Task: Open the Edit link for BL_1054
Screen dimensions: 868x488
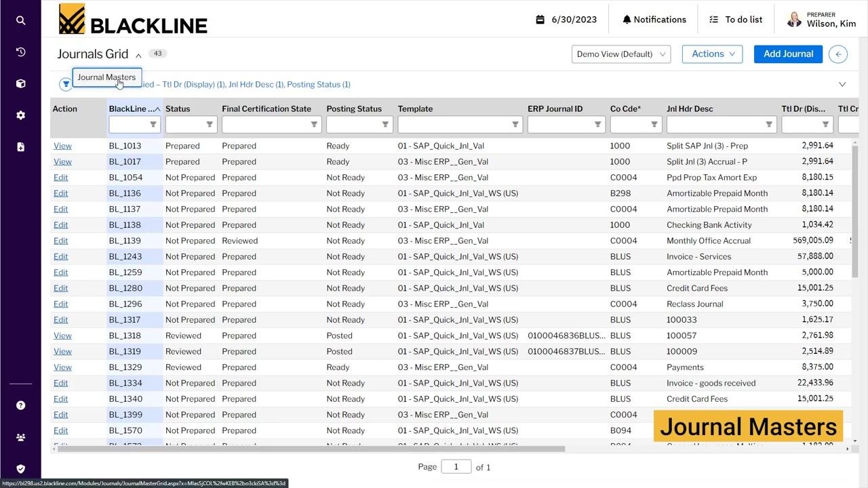Action: 60,178
